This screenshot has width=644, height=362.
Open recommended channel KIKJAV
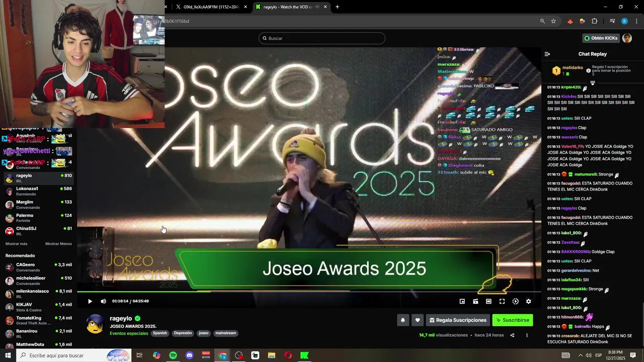pyautogui.click(x=39, y=307)
